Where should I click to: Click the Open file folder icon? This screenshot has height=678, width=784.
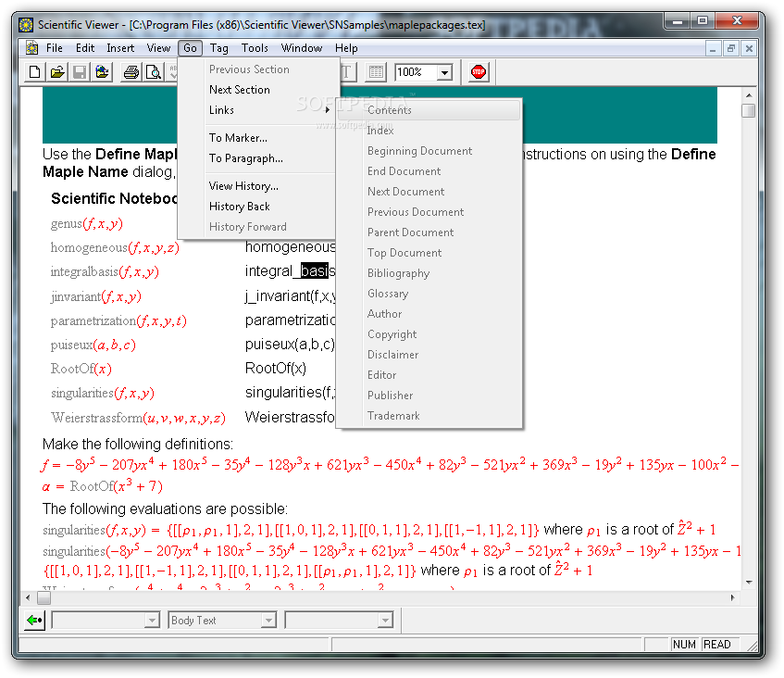(x=57, y=72)
